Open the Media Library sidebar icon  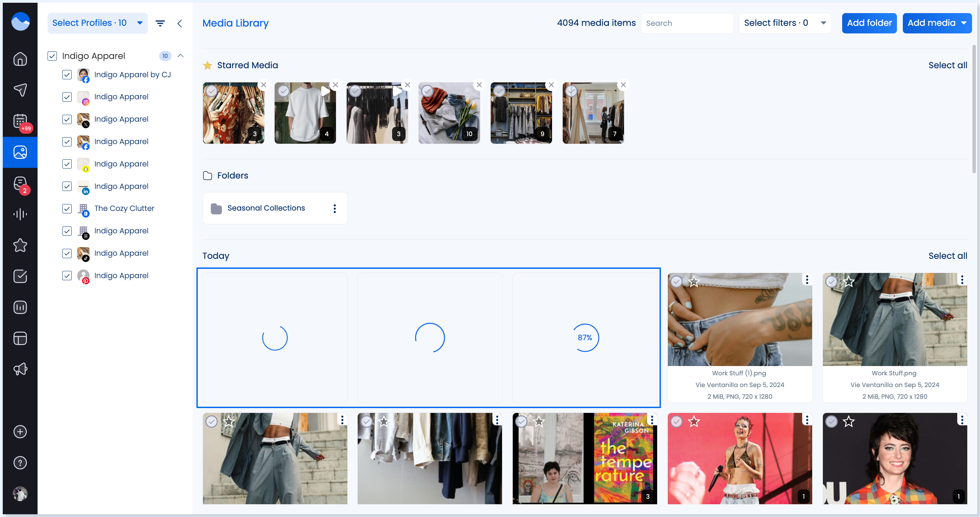(x=20, y=152)
